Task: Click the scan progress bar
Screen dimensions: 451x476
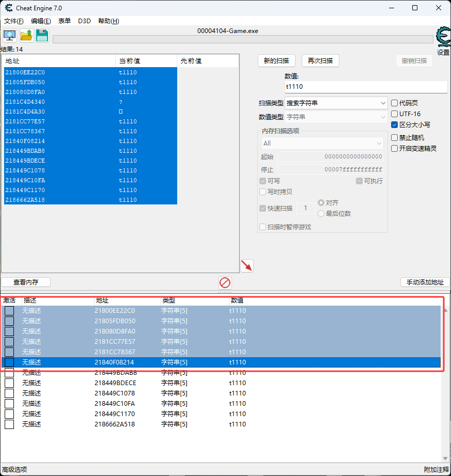Action: point(243,39)
